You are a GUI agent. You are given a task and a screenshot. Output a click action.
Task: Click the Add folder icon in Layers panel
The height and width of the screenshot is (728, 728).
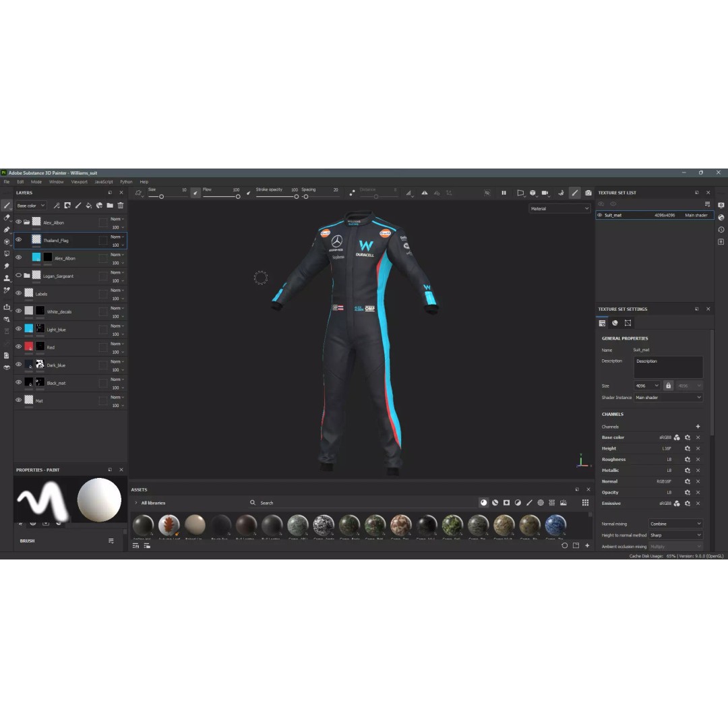(x=110, y=206)
